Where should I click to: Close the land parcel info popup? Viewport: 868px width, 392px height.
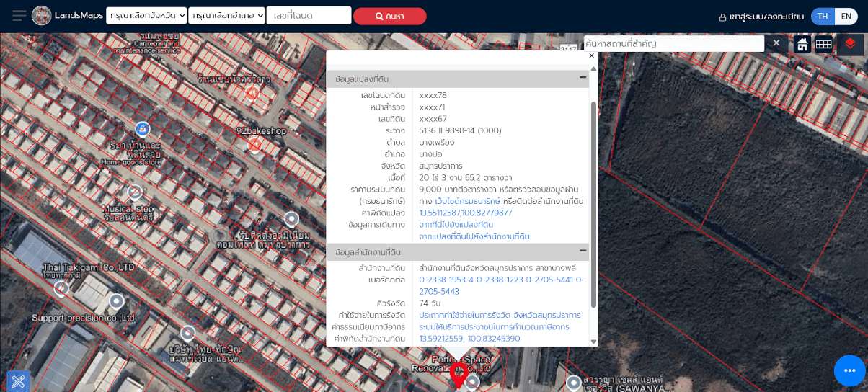591,55
